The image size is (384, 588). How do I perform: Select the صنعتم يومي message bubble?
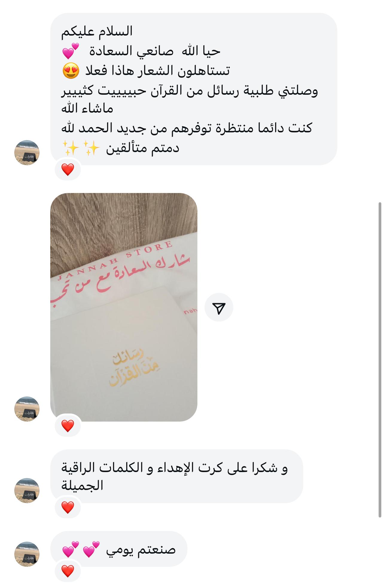(119, 549)
